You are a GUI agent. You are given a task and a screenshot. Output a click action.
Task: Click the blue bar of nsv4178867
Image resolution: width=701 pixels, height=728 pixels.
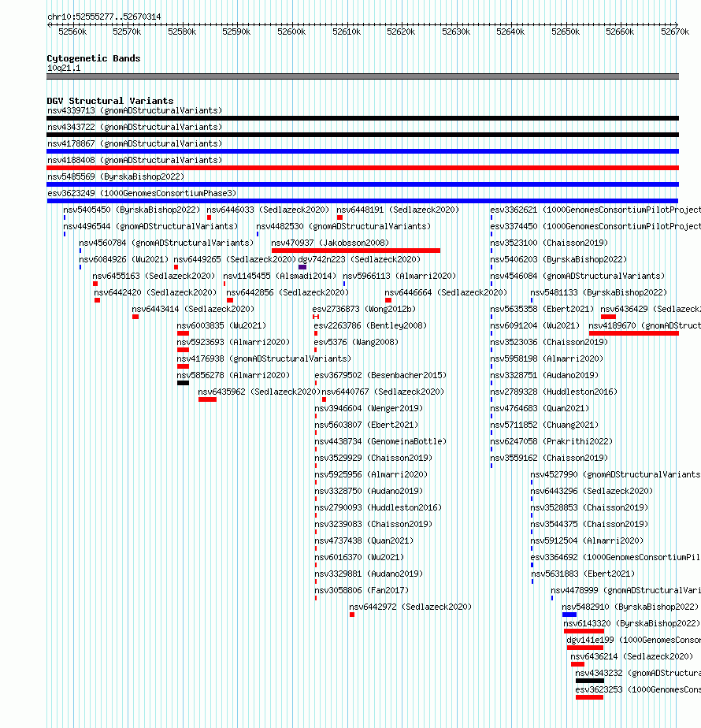tap(362, 151)
